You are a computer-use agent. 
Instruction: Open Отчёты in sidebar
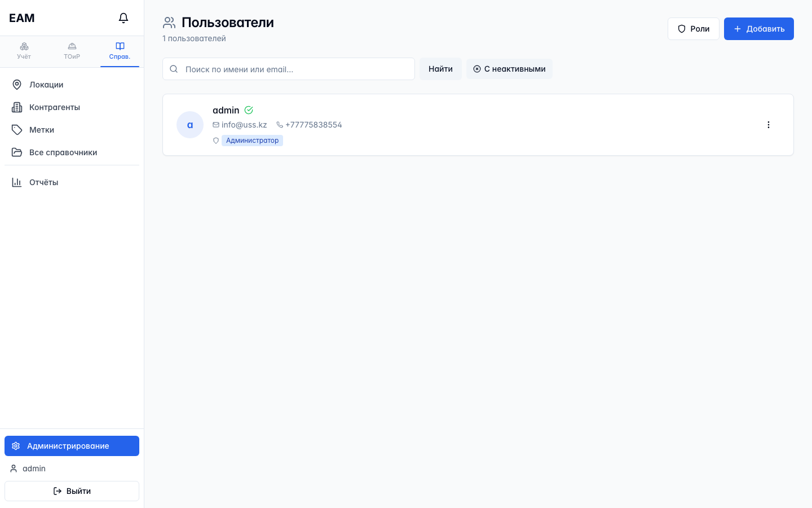[x=72, y=182]
